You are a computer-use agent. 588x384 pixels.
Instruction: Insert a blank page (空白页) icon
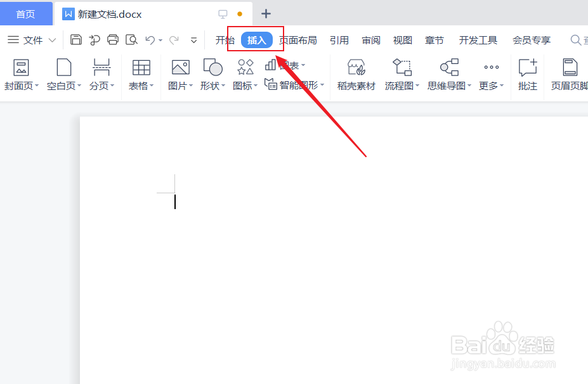click(64, 67)
